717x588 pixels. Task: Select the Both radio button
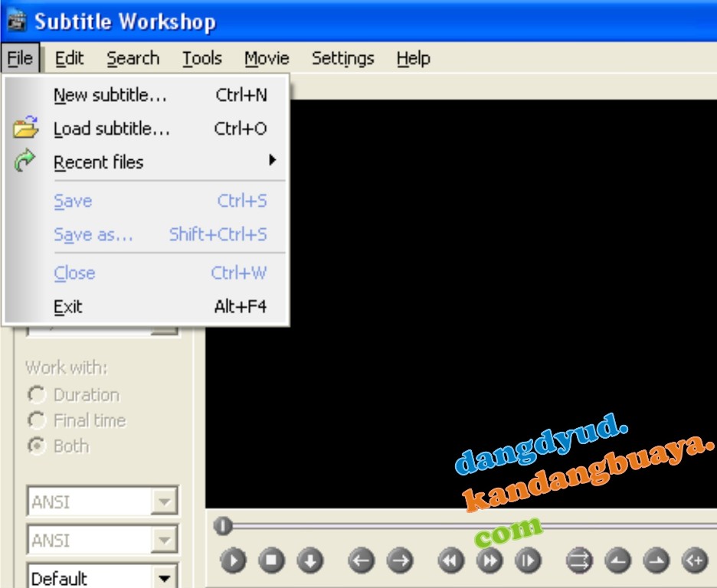(37, 446)
